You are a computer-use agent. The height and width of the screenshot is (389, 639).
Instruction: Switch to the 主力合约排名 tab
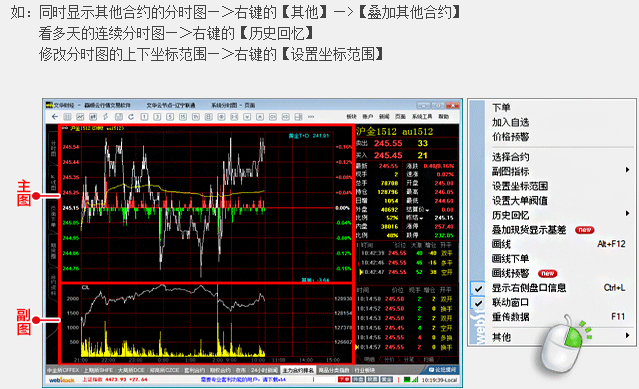(298, 370)
